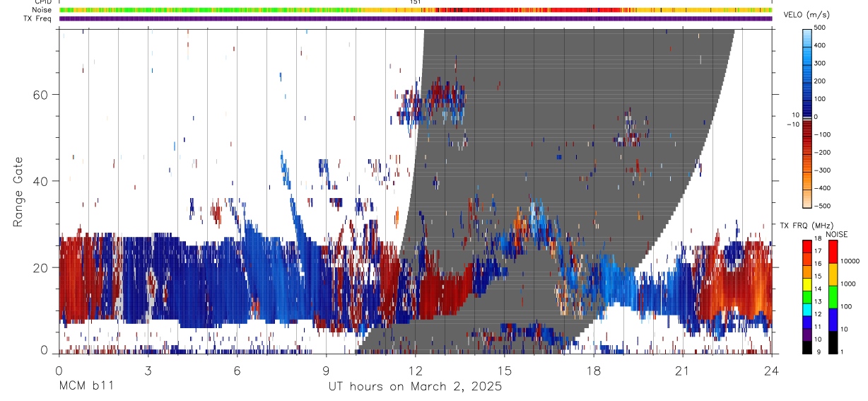Click the 'Noise' strip row label

pyautogui.click(x=42, y=10)
